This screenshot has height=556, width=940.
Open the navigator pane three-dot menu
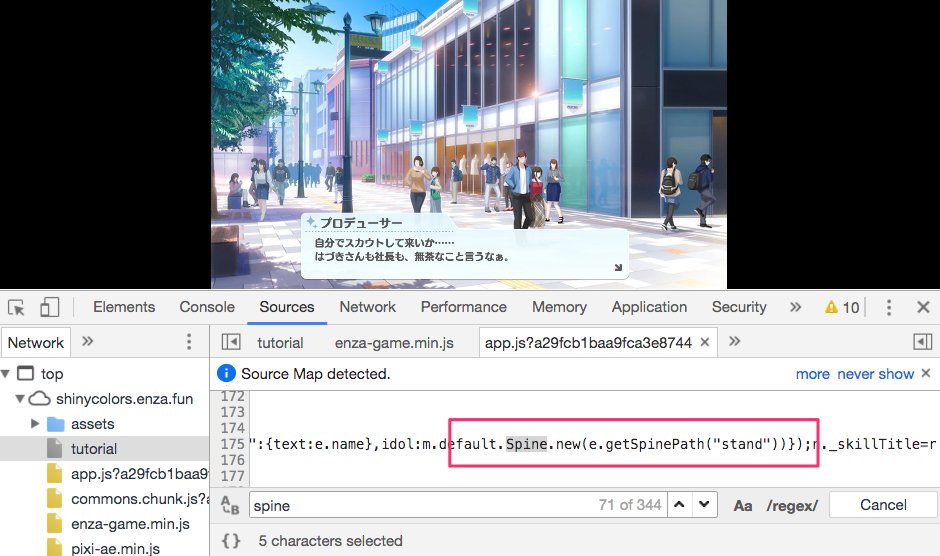point(189,342)
